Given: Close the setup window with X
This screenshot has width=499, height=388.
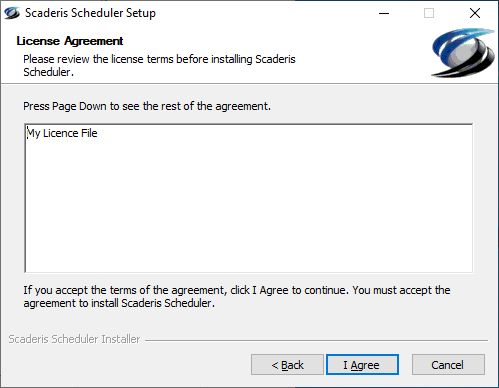Looking at the screenshot, I should click(475, 13).
